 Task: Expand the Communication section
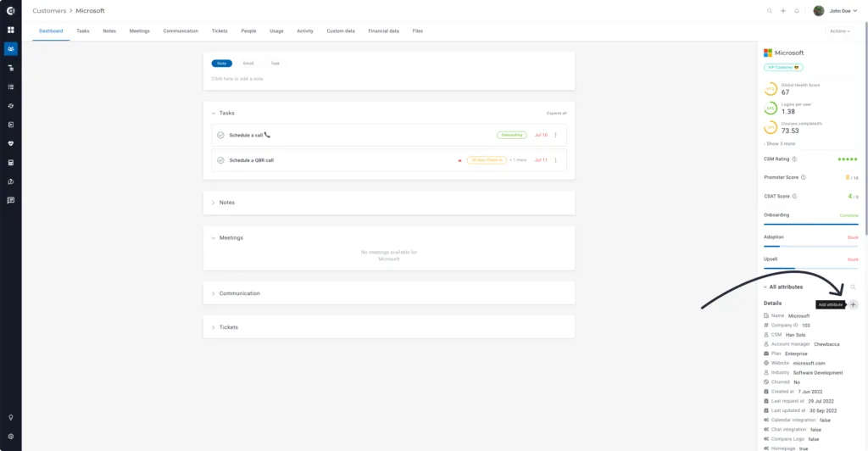pyautogui.click(x=213, y=293)
